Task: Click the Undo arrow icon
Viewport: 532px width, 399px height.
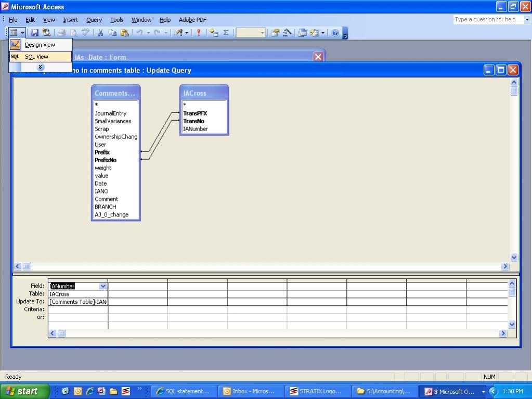Action: (139, 33)
